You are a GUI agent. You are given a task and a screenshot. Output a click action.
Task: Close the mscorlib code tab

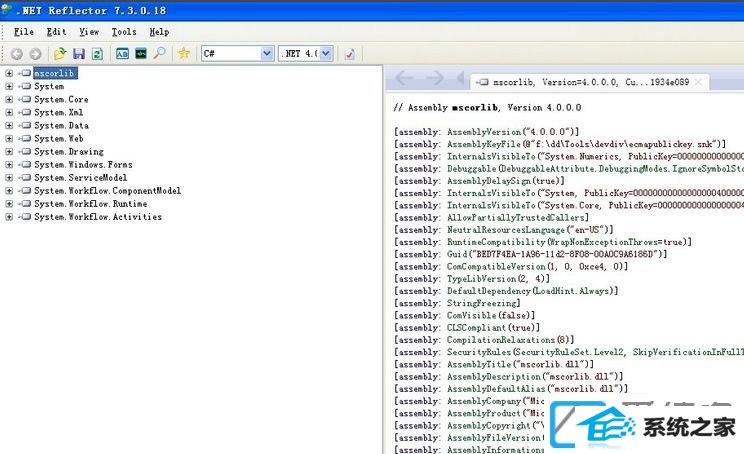coord(698,82)
